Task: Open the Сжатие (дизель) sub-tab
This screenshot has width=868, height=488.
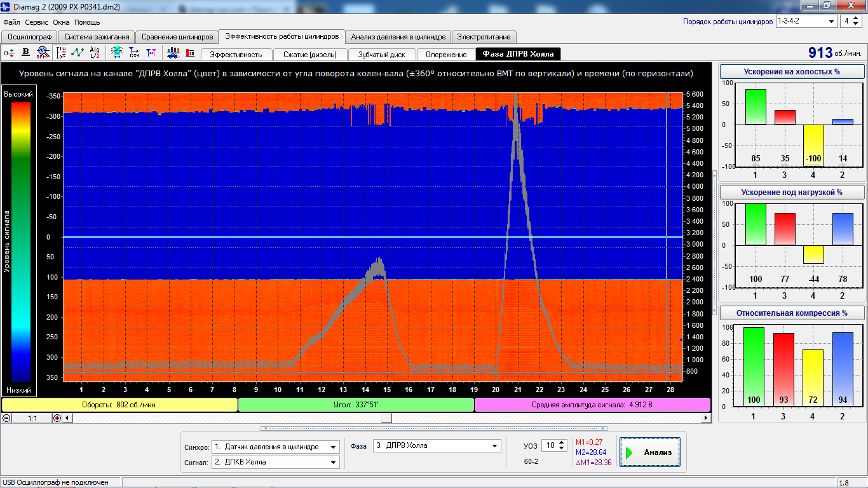Action: 310,55
